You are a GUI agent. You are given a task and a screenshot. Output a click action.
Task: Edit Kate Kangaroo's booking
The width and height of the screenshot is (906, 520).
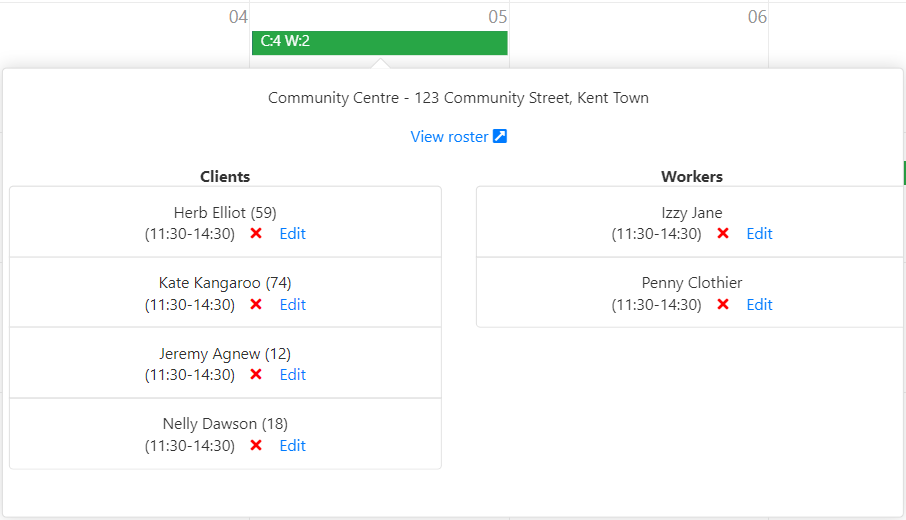pos(292,304)
